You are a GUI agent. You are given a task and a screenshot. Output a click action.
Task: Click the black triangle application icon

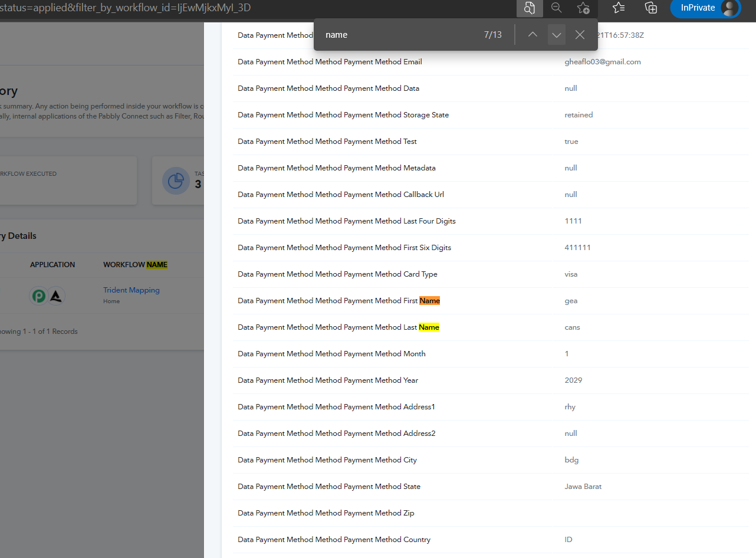(56, 296)
